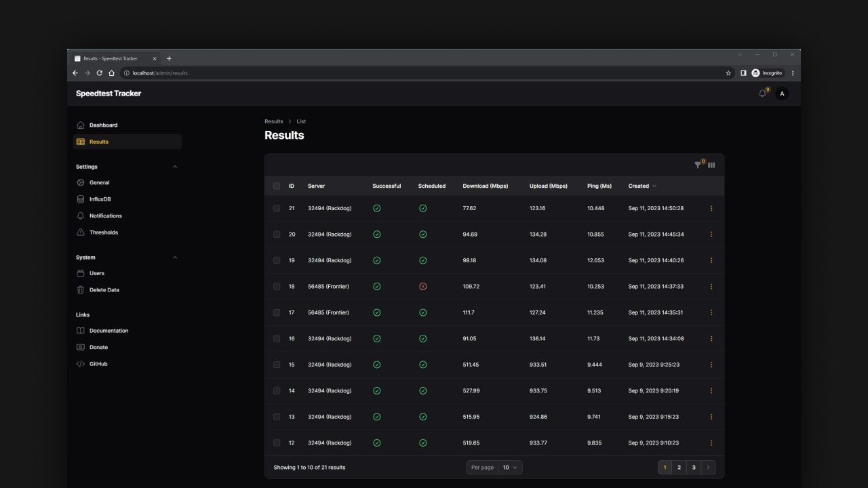Image resolution: width=868 pixels, height=488 pixels.
Task: Go to page 2 of results
Action: click(x=679, y=468)
